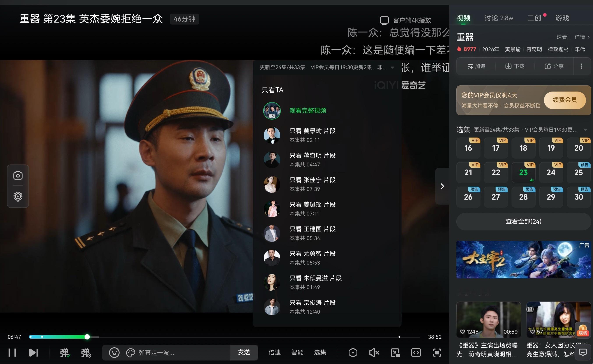Switch to the 游戏 tab
This screenshot has width=593, height=364.
[562, 18]
